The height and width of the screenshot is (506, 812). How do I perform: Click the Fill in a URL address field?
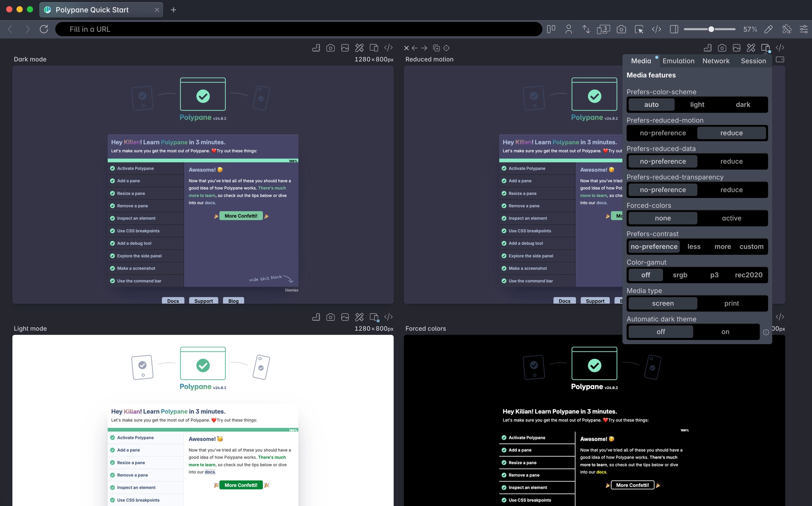coord(299,29)
